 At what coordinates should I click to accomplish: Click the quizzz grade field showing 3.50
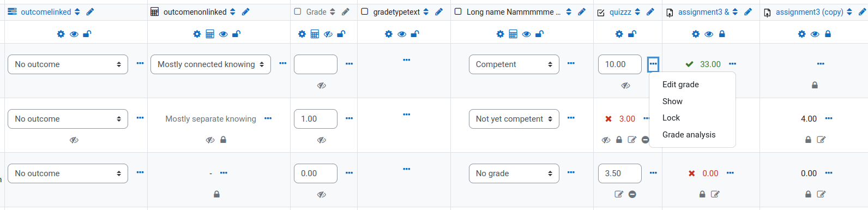(619, 173)
